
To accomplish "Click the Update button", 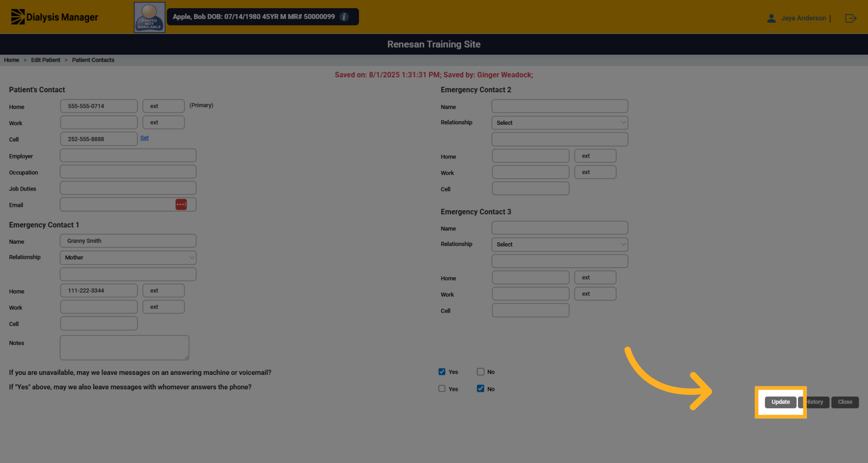I will [780, 402].
